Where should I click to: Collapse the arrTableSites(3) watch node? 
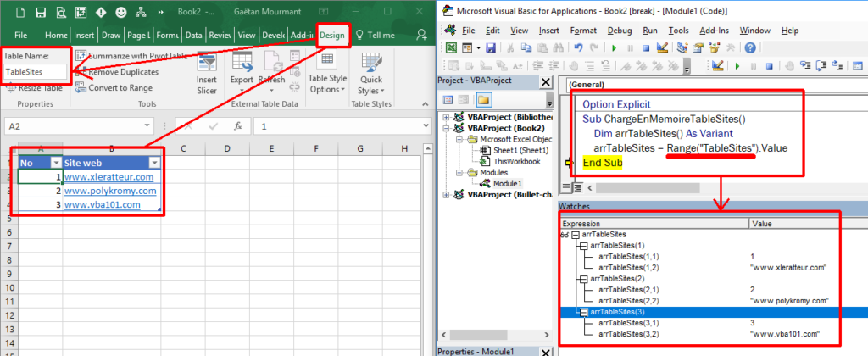pos(581,311)
